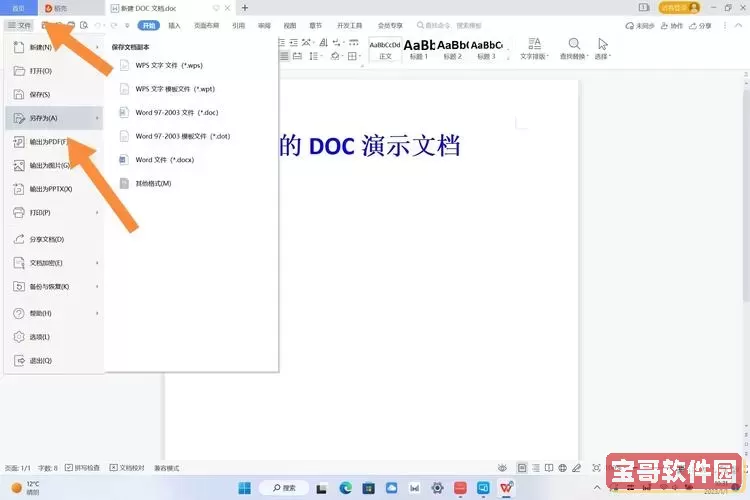This screenshot has width=750, height=500.
Task: Switch to the 会员专享 ribbon tab
Action: tap(390, 25)
